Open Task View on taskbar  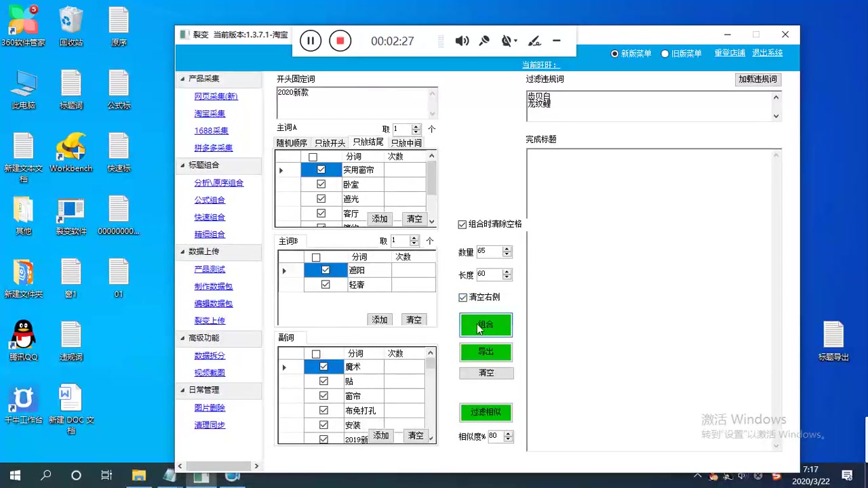click(x=106, y=475)
